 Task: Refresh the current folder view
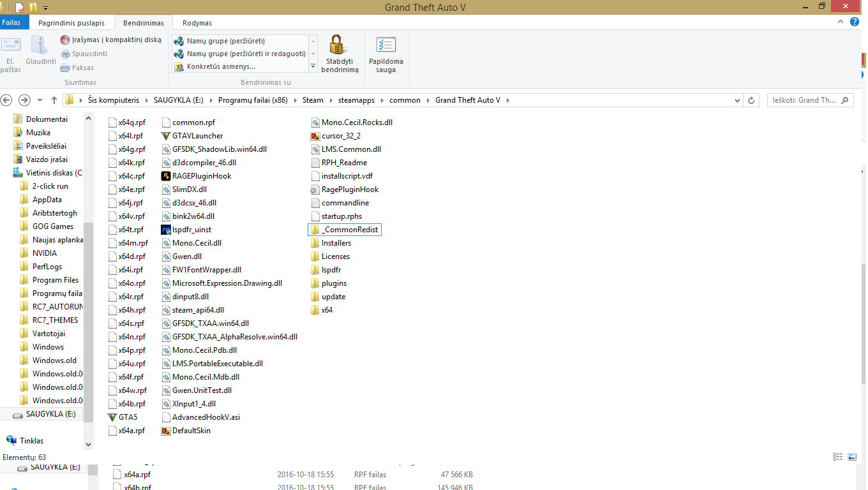[751, 100]
